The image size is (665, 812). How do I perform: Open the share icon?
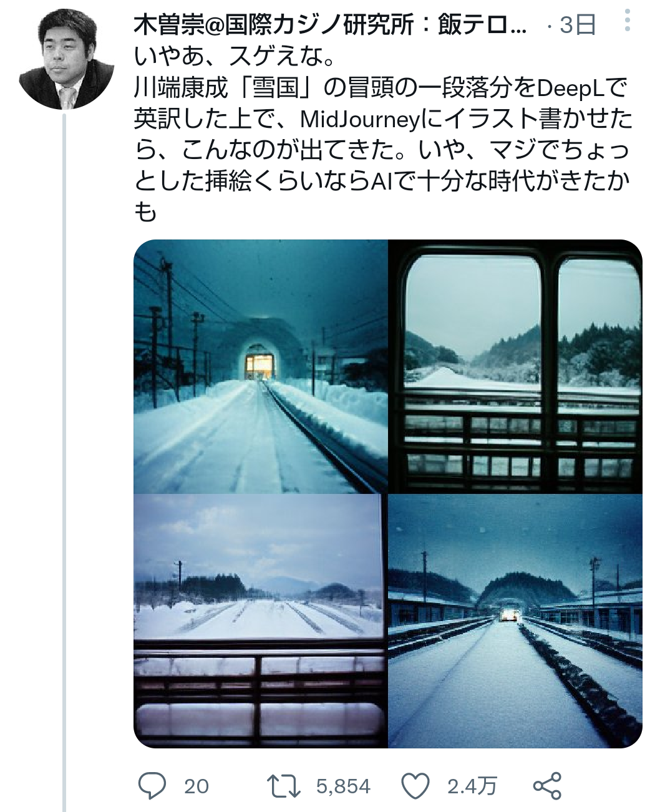547,786
